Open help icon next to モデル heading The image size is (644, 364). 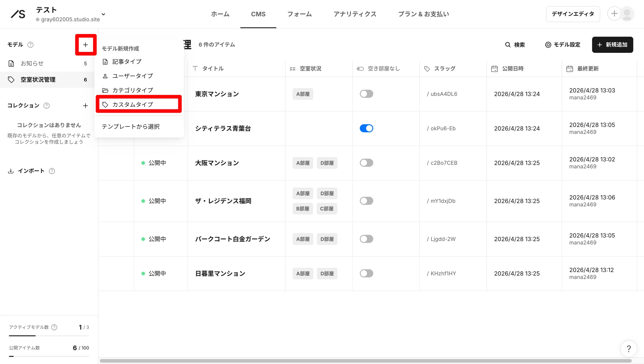coord(31,45)
